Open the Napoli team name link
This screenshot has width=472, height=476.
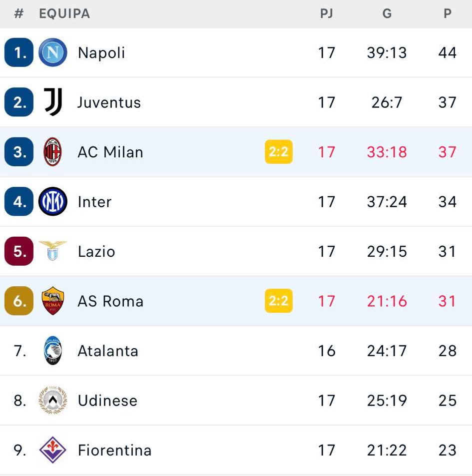101,53
